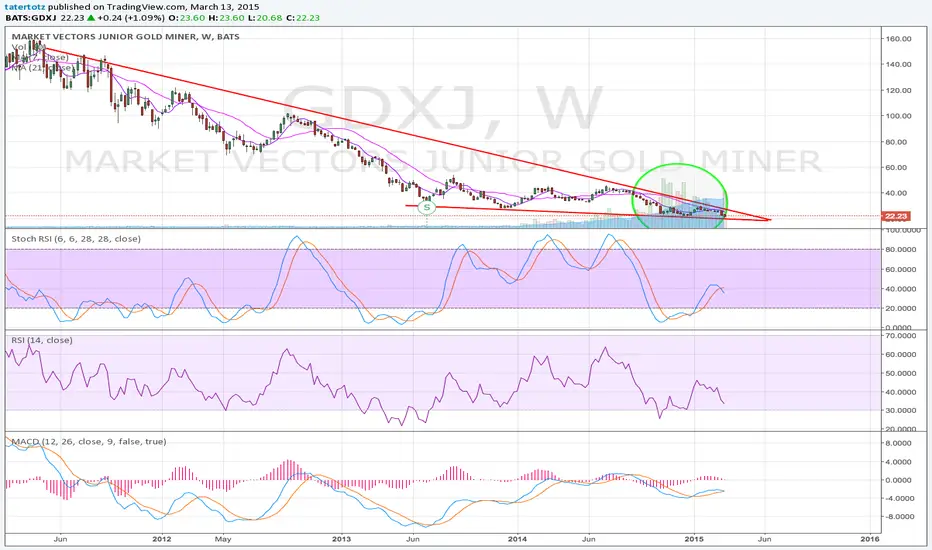Click the green up-triangle price change icon
The height and width of the screenshot is (550, 932).
[90, 18]
